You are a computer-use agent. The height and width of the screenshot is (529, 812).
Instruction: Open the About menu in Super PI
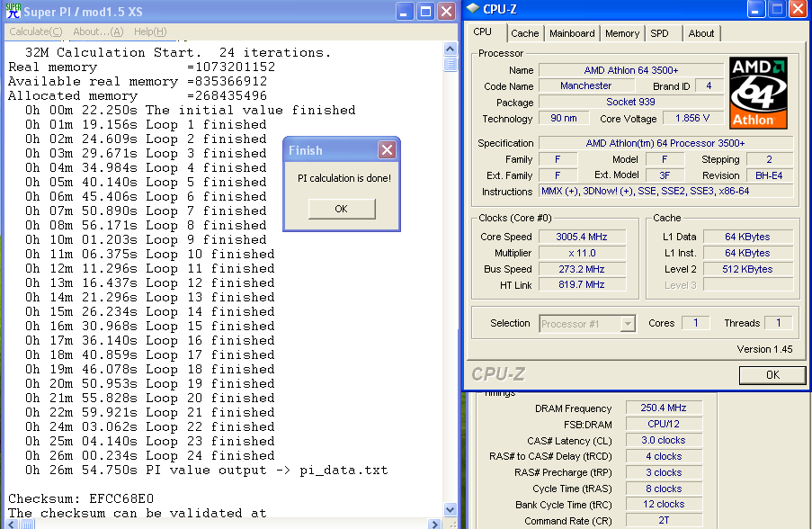98,31
